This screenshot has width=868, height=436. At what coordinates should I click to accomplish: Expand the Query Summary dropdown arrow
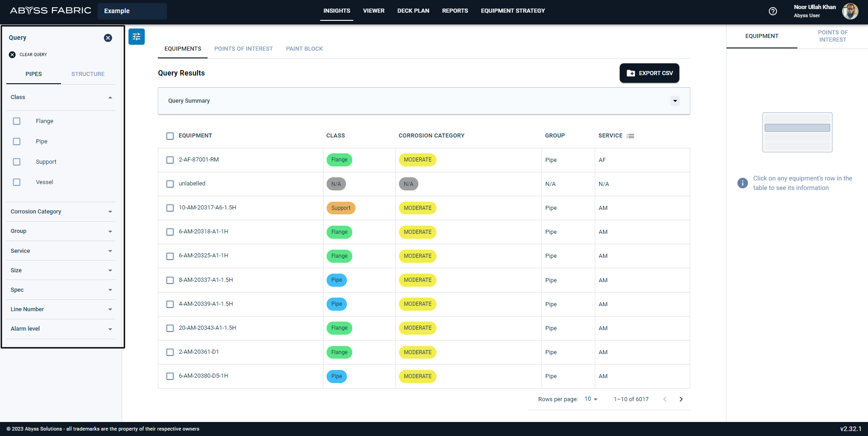[x=675, y=101]
